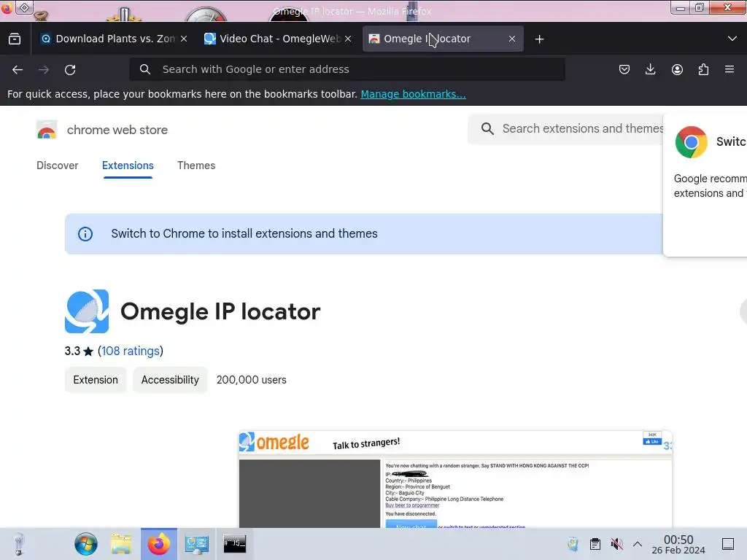Click the tray icon left of clipboard
This screenshot has width=747, height=560.
point(573,544)
